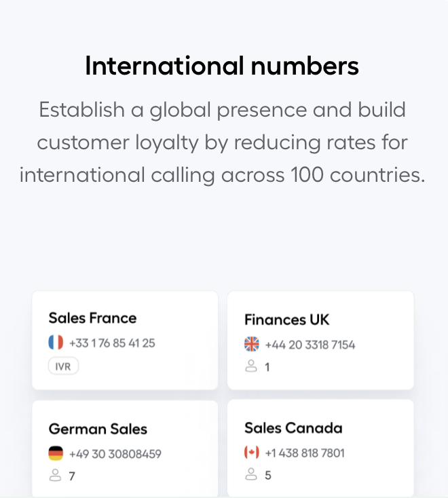Click the global presence description paragraph
This screenshot has width=448, height=498.
click(x=223, y=142)
